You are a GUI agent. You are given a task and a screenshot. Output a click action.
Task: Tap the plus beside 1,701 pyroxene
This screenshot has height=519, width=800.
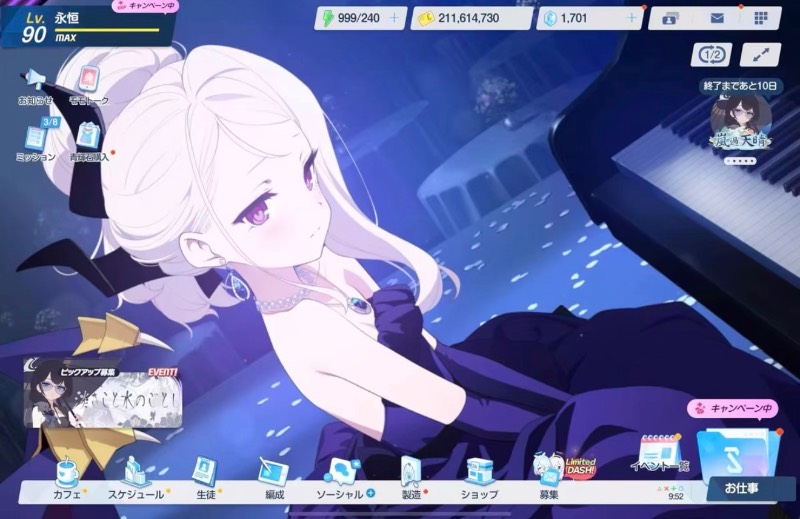pyautogui.click(x=631, y=18)
